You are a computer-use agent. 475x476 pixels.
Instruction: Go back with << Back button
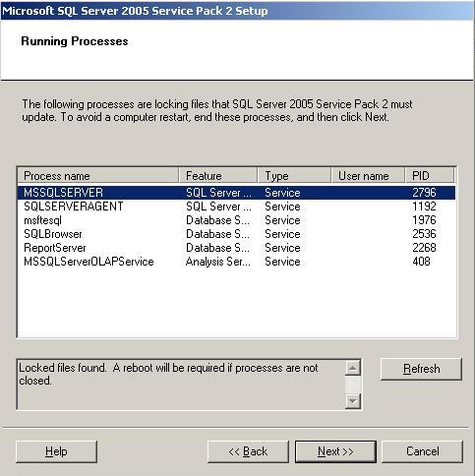pos(248,451)
